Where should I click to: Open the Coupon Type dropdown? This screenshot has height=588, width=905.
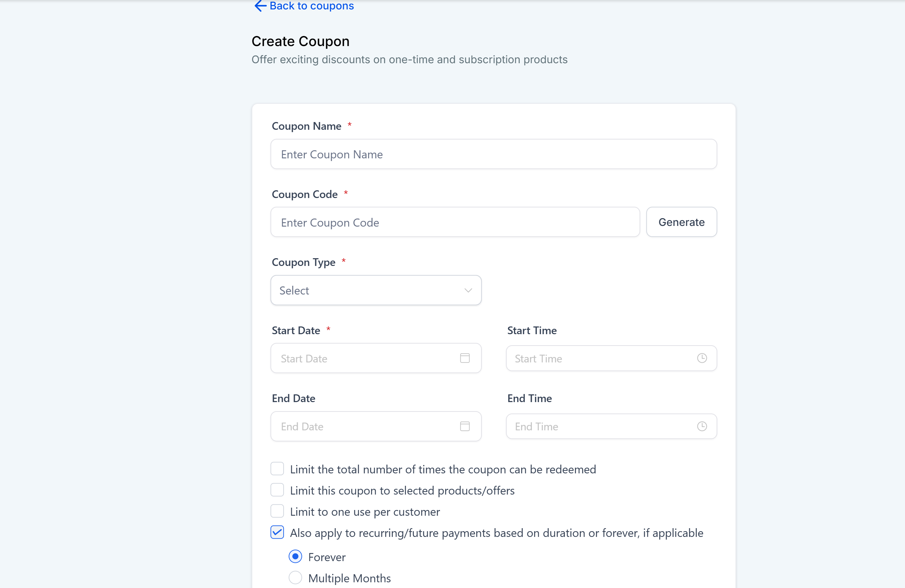pyautogui.click(x=376, y=290)
